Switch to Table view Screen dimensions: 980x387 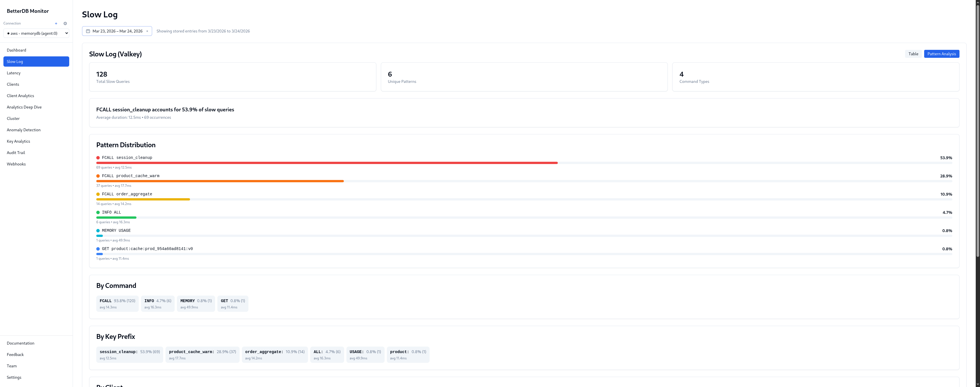(913, 54)
